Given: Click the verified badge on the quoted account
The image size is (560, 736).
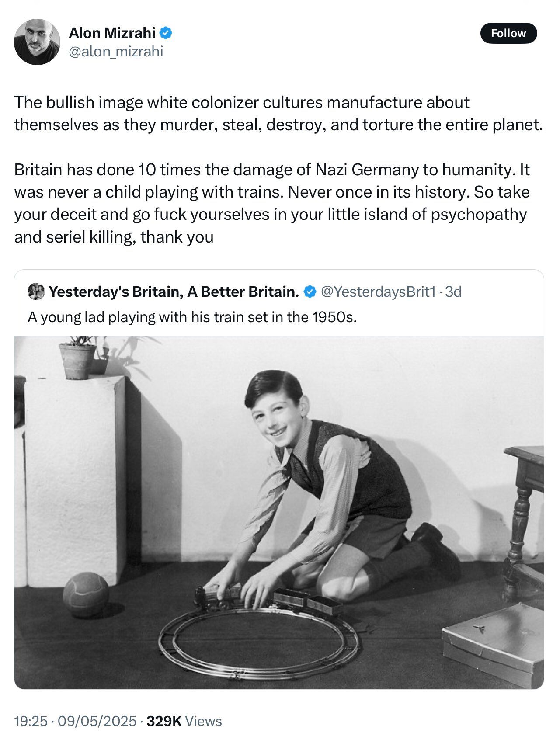Looking at the screenshot, I should pos(310,292).
